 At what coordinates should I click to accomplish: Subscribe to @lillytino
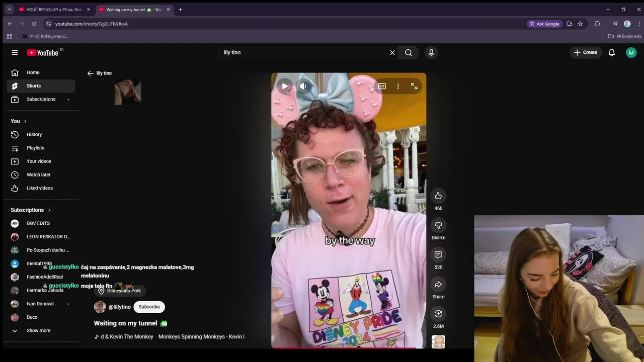coord(149,307)
